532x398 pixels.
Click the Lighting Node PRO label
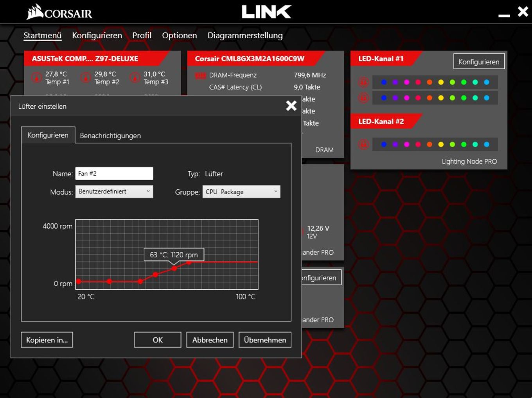[469, 161]
